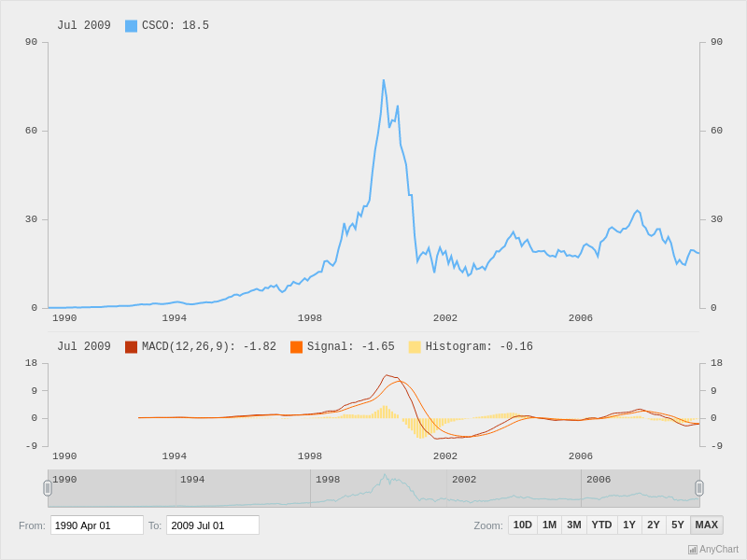747x560 pixels.
Task: Select the YTD zoom button
Action: pyautogui.click(x=601, y=525)
